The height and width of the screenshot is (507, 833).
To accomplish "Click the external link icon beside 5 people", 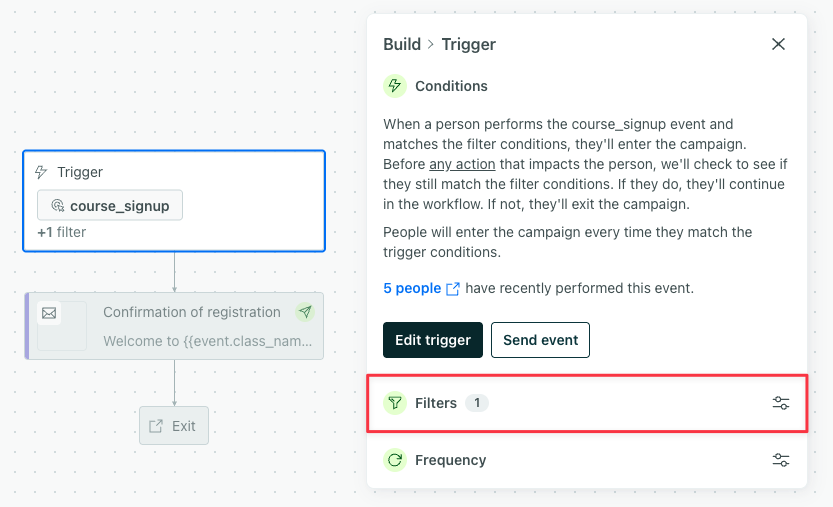I will 453,288.
